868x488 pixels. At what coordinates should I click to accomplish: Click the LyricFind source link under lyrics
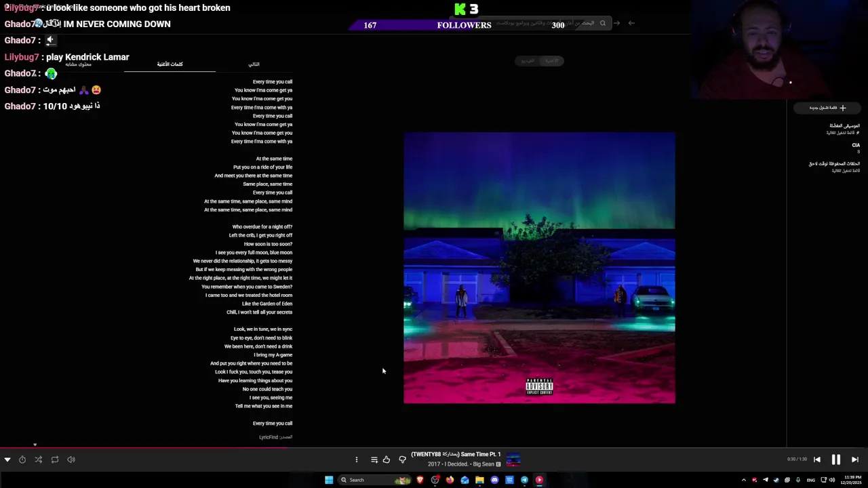click(x=269, y=437)
